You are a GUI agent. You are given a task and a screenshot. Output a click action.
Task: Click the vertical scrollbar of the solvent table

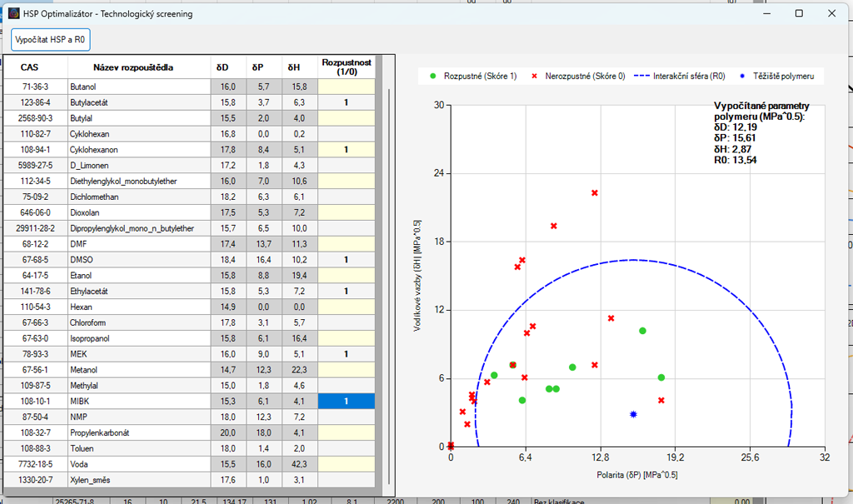tap(389, 286)
